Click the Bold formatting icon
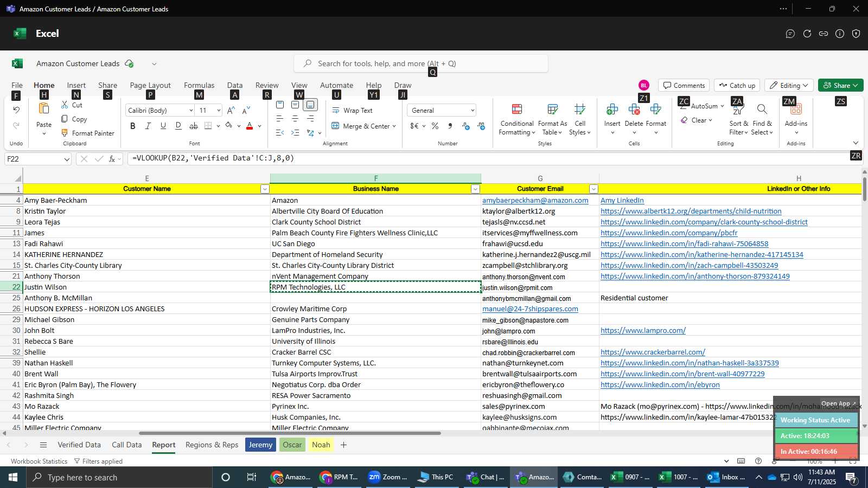 [133, 126]
